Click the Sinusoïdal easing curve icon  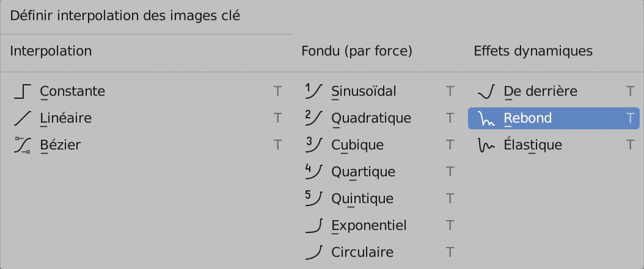[313, 91]
